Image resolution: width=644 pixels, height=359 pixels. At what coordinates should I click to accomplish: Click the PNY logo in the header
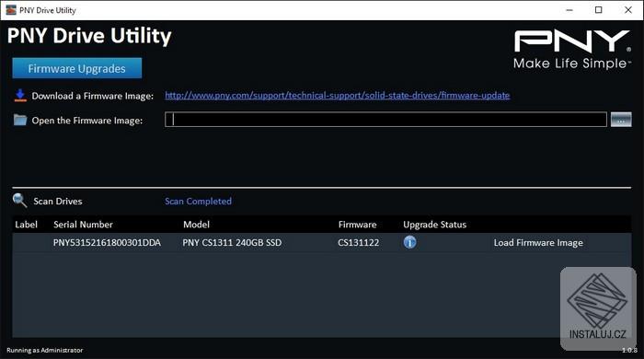pos(572,49)
